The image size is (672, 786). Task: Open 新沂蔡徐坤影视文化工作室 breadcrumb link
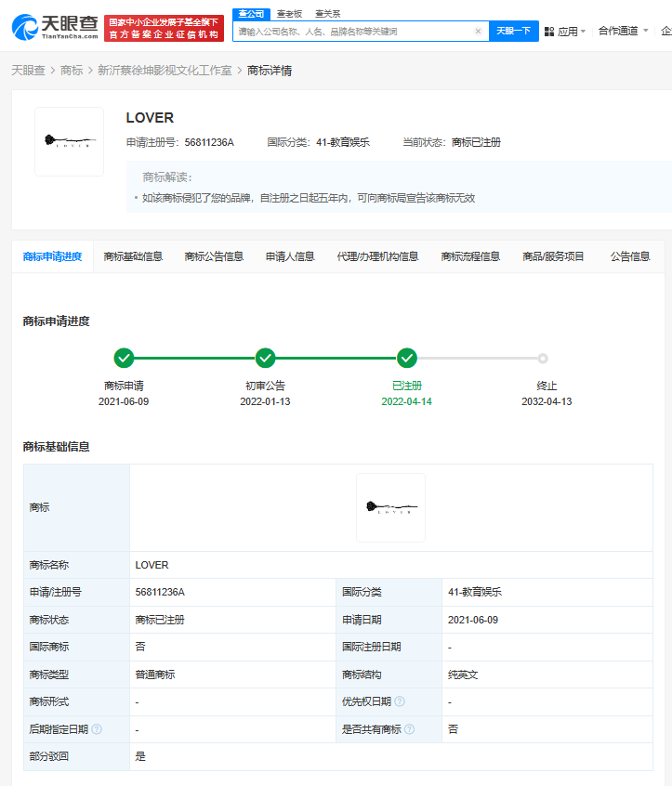pyautogui.click(x=165, y=71)
